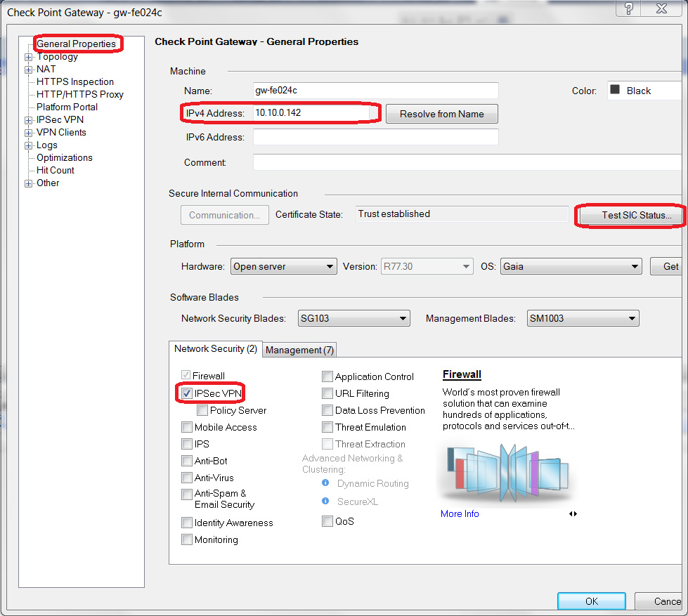This screenshot has height=616, width=688.
Task: Click the help question mark icon
Action: coord(629,8)
